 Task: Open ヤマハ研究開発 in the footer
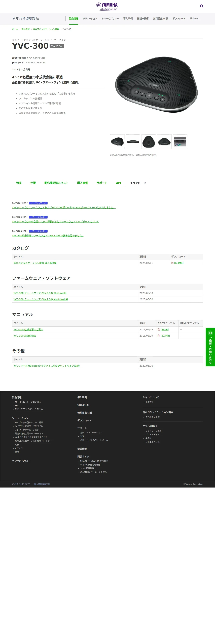pos(87,468)
